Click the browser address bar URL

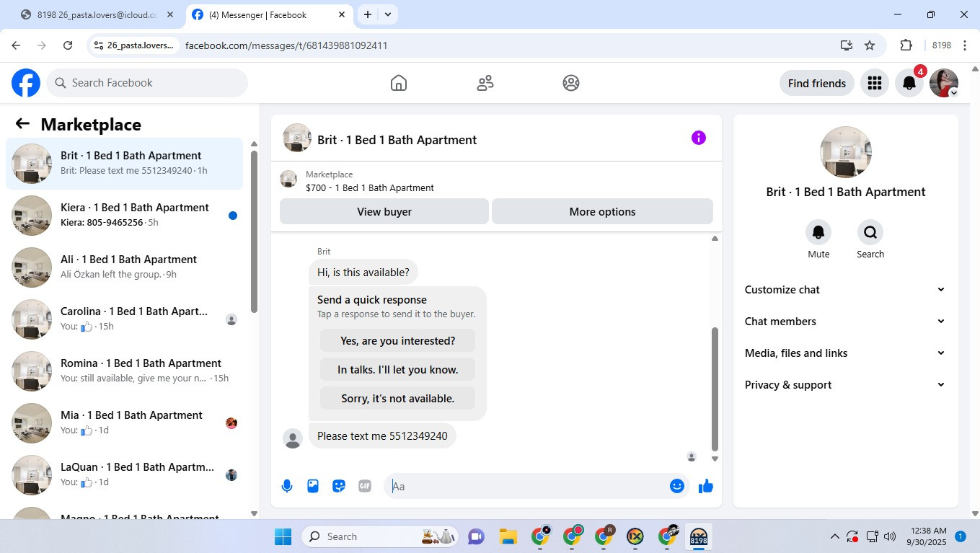286,45
